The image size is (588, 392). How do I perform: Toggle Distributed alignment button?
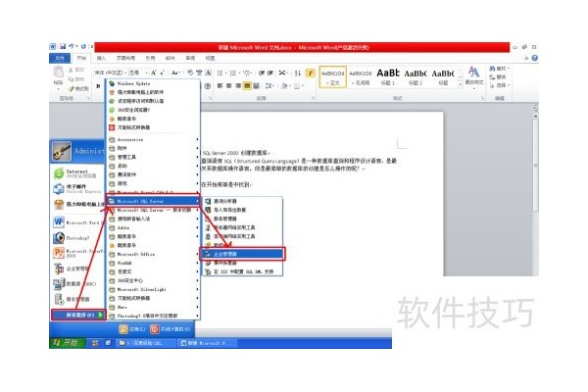tap(256, 86)
